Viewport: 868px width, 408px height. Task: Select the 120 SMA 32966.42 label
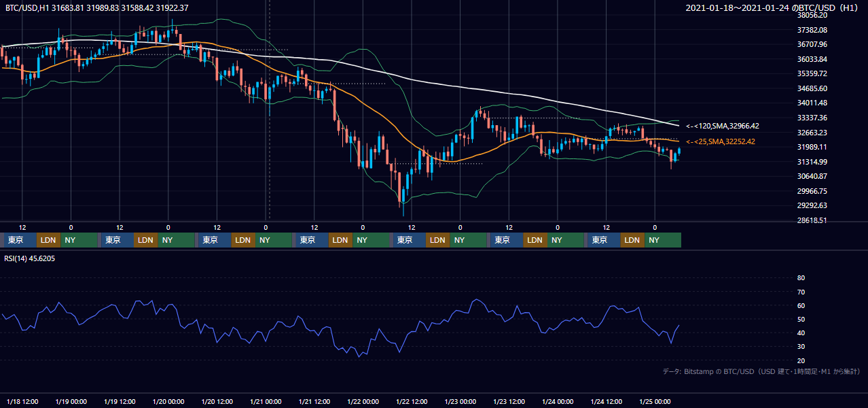723,126
